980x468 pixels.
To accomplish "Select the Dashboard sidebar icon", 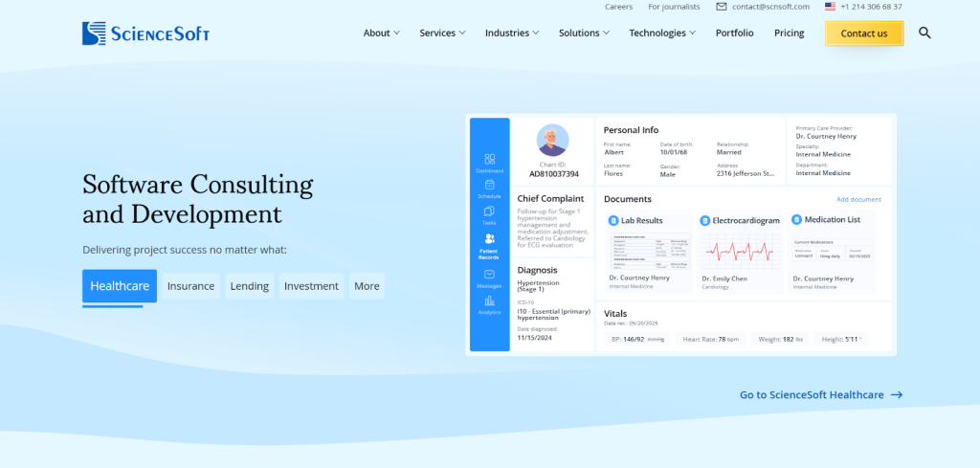I will [489, 159].
